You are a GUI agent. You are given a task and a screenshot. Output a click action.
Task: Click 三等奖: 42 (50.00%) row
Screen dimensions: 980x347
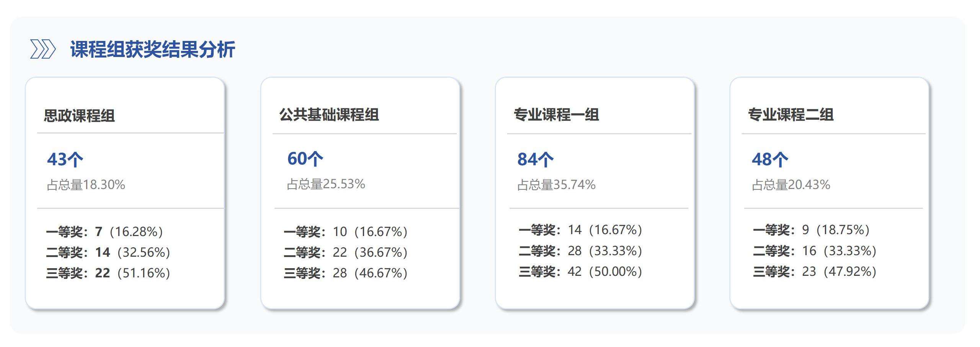580,271
